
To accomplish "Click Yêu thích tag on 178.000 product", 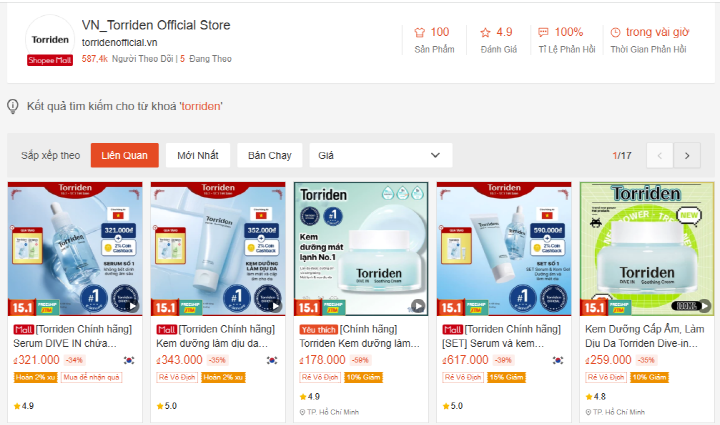I will pos(319,330).
